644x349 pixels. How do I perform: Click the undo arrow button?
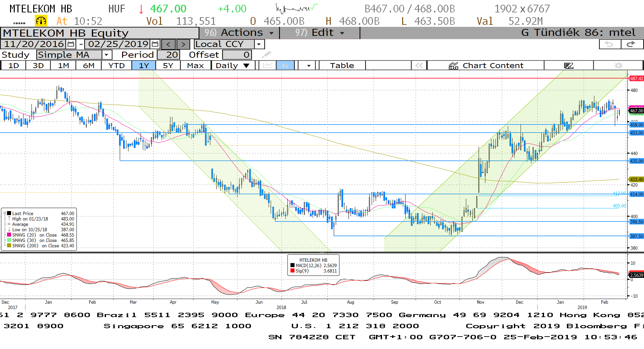click(x=609, y=44)
